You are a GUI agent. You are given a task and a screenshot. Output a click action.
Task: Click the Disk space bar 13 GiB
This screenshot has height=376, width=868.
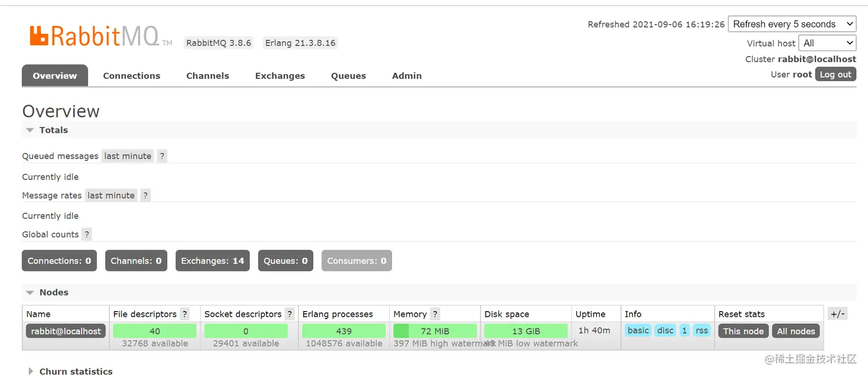526,331
